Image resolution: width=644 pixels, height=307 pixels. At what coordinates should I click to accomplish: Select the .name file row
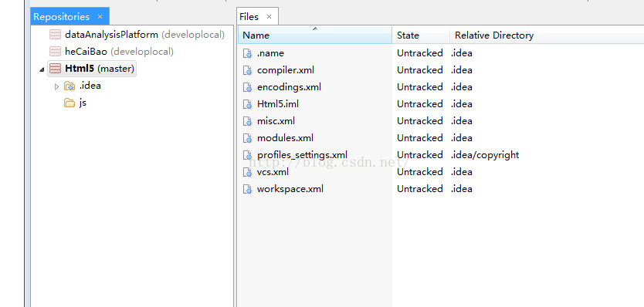coord(441,53)
